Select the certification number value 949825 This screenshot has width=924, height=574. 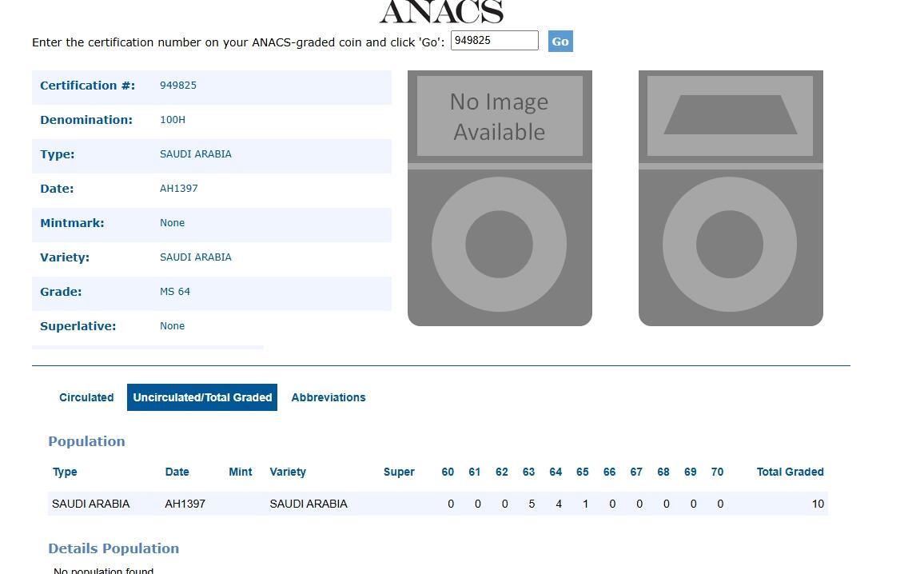coord(178,86)
